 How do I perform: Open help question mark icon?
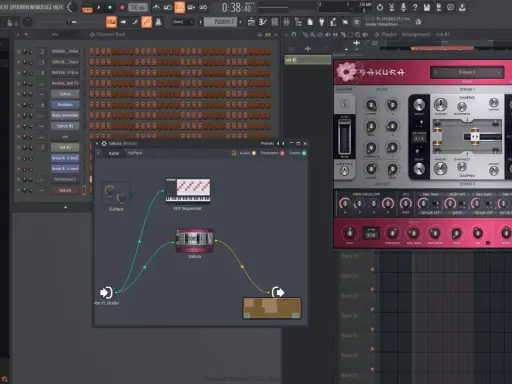415,7
